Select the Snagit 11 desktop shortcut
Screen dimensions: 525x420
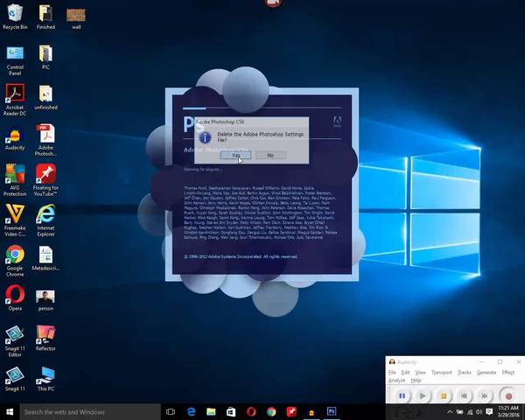[15, 379]
